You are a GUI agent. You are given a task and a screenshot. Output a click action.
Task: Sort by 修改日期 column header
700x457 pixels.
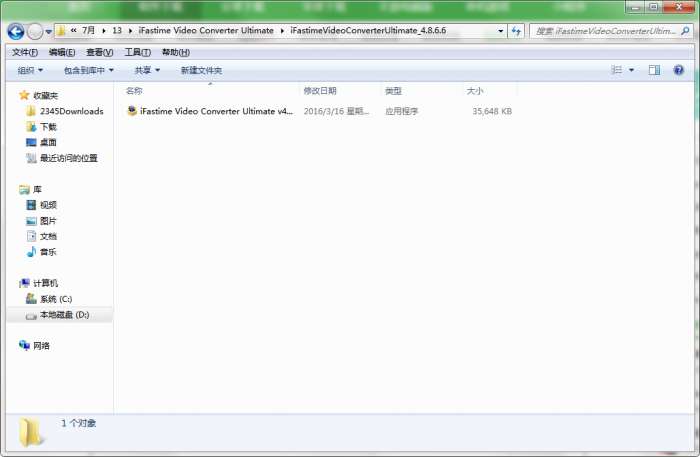click(320, 91)
